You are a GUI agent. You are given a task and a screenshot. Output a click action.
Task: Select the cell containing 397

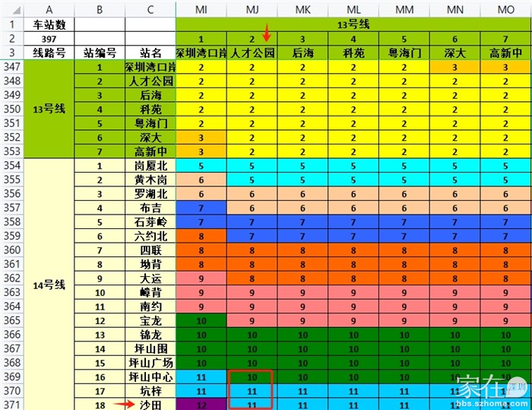[49, 39]
